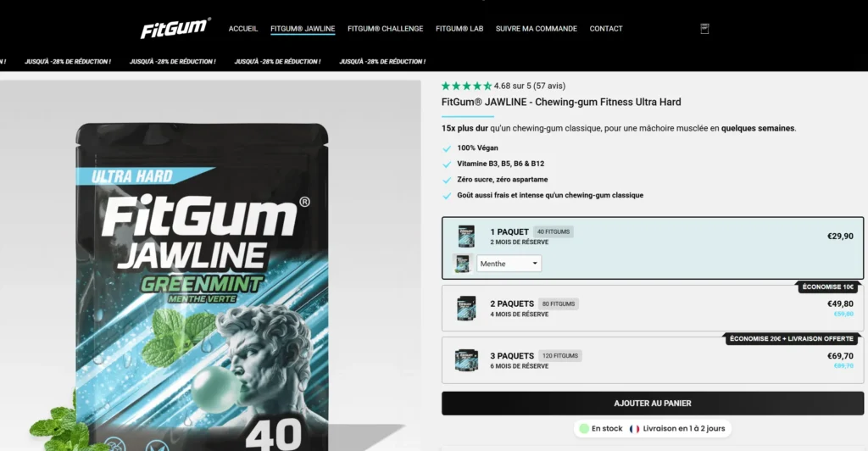Viewport: 868px width, 451px height.
Task: Open the 4.68 sur 5 (57 avis) reviews link
Action: pyautogui.click(x=530, y=86)
